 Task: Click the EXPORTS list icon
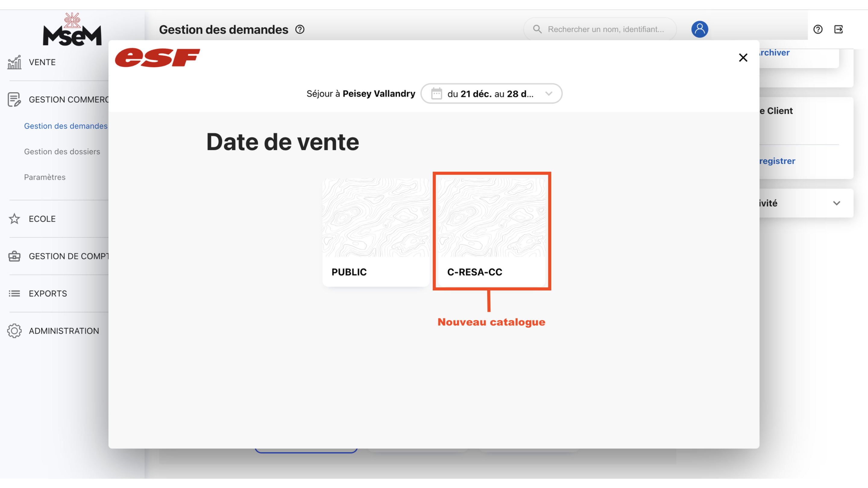14,294
